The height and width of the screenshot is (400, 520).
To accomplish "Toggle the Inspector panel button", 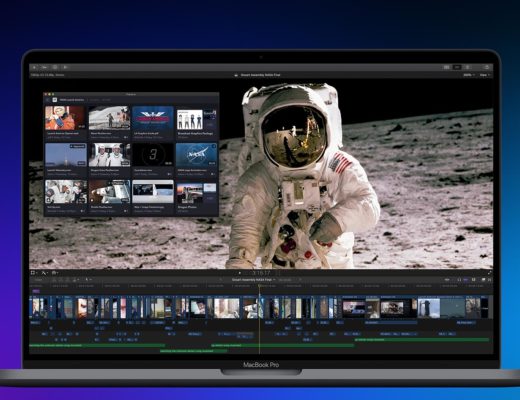I will (468, 67).
